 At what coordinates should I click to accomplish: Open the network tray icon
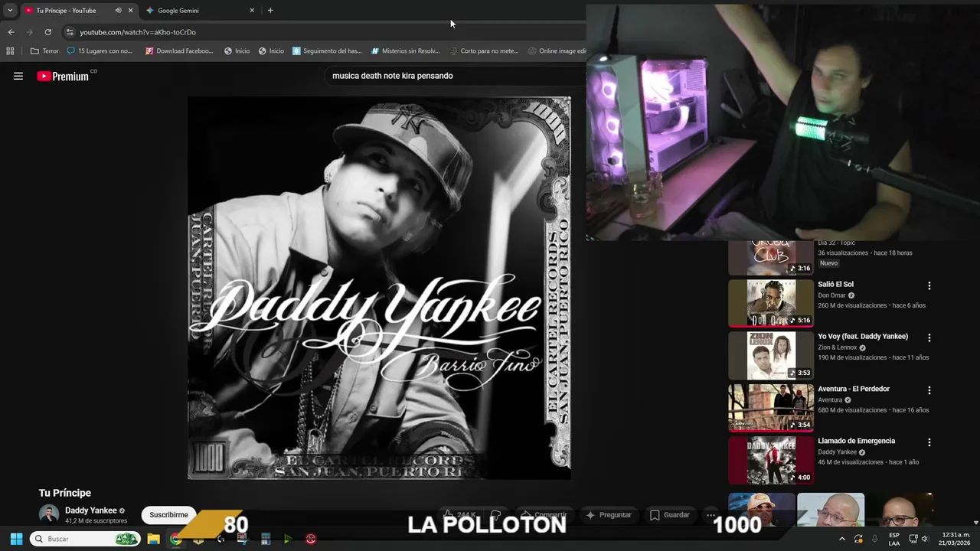point(913,539)
